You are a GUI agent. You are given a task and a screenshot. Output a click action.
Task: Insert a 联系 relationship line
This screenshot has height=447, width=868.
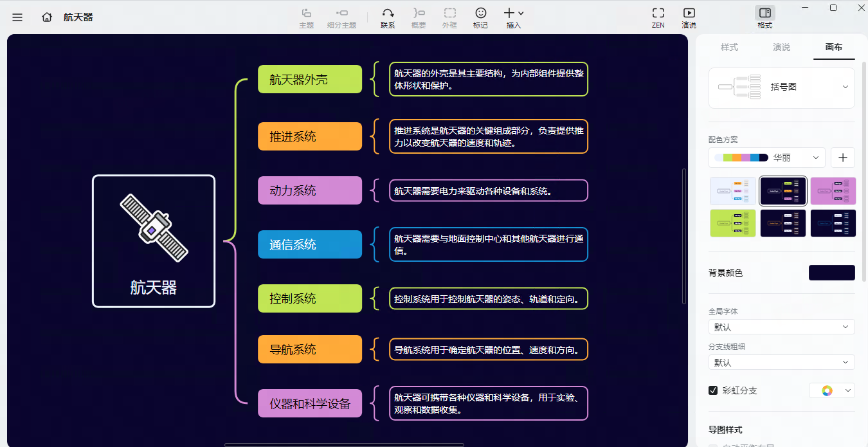coord(388,18)
